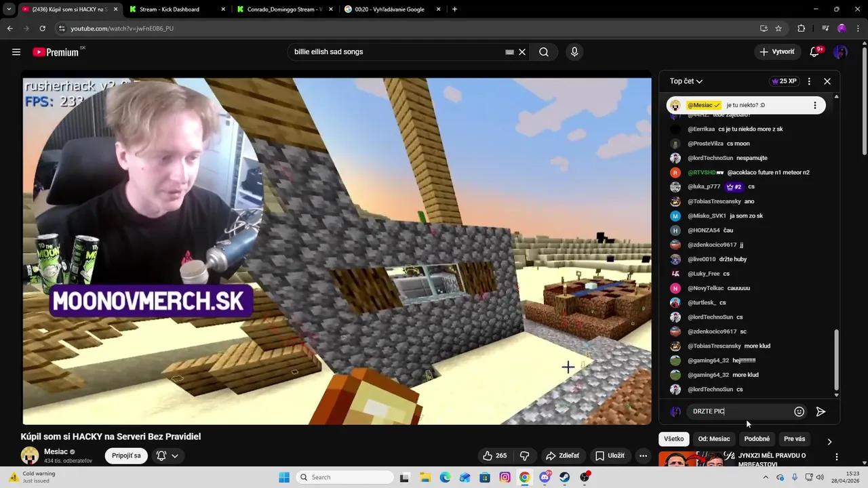Click Vytvoriť create button

coord(777,52)
